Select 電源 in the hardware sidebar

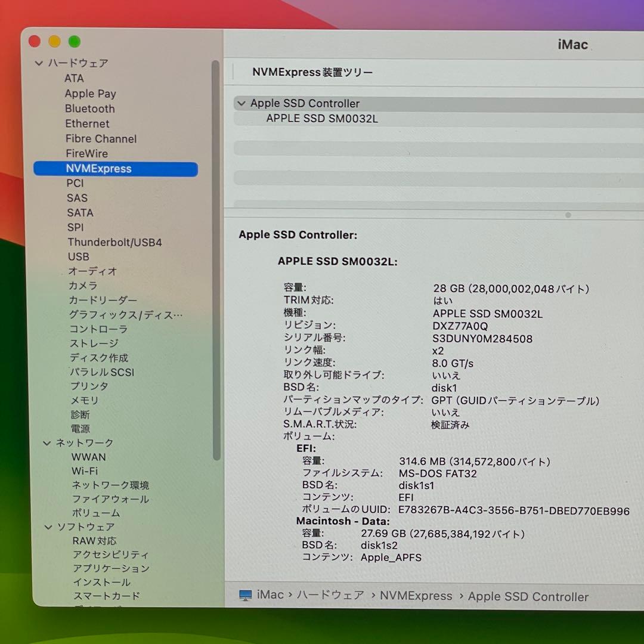coord(82,428)
